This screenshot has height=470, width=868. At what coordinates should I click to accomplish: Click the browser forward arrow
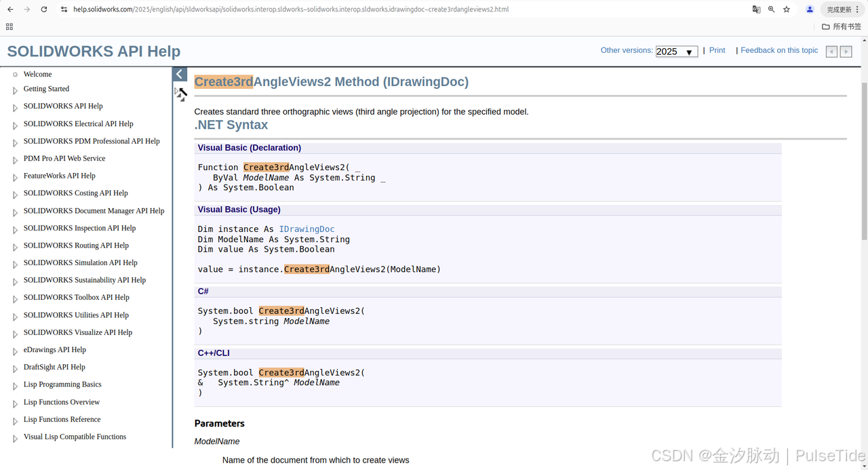[x=27, y=9]
